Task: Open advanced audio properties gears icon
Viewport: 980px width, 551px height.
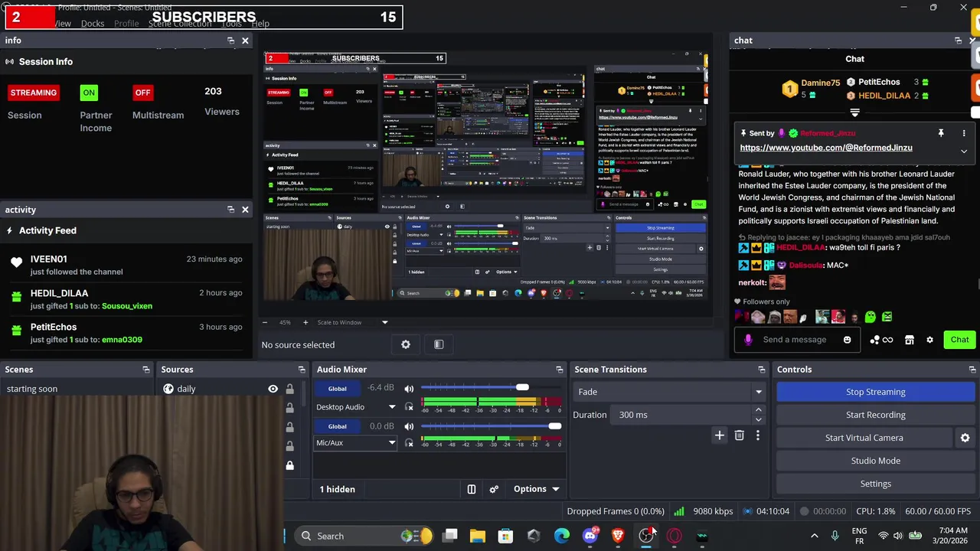Action: click(x=494, y=489)
